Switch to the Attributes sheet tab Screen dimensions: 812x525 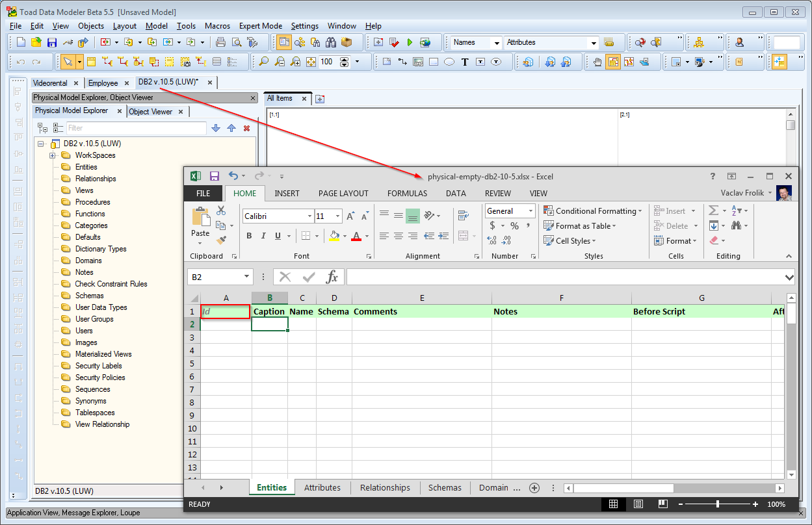[322, 488]
